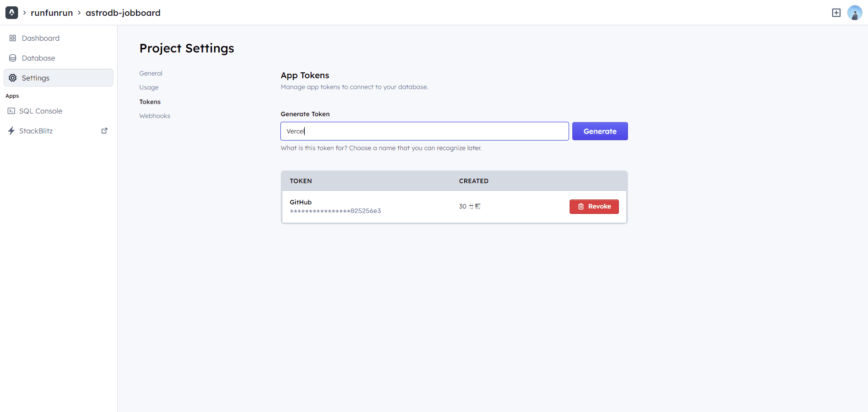Revoke the GitHub token
Image resolution: width=868 pixels, height=412 pixels.
coord(594,207)
